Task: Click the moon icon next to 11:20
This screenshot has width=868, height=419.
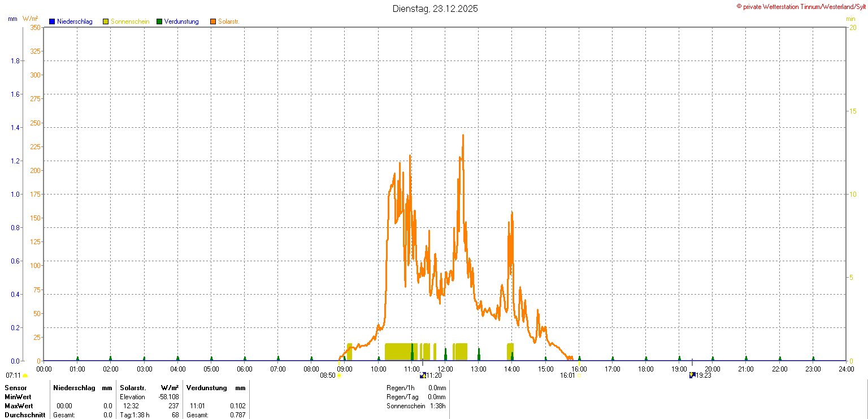Action: coord(423,375)
